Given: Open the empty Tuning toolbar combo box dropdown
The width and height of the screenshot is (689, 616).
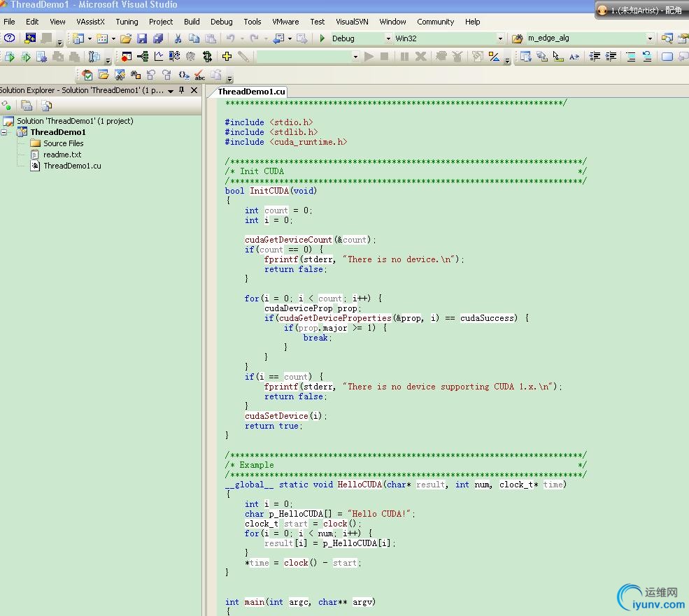Looking at the screenshot, I should pos(355,57).
